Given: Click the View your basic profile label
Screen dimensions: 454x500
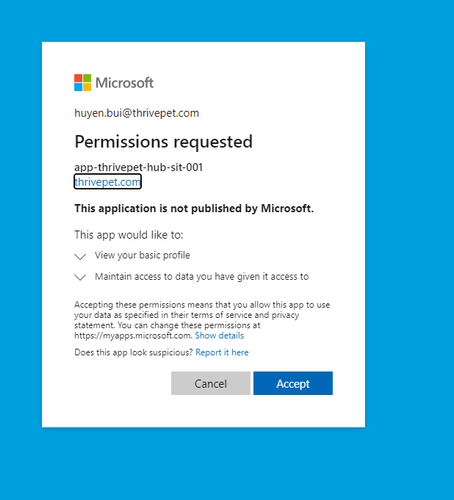Looking at the screenshot, I should (142, 255).
